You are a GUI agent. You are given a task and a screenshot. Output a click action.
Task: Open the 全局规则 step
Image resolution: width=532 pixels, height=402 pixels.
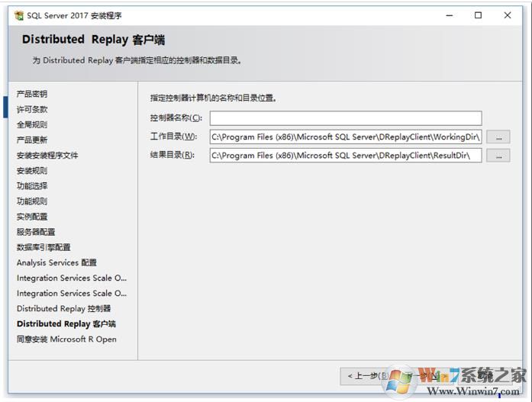[x=32, y=124]
